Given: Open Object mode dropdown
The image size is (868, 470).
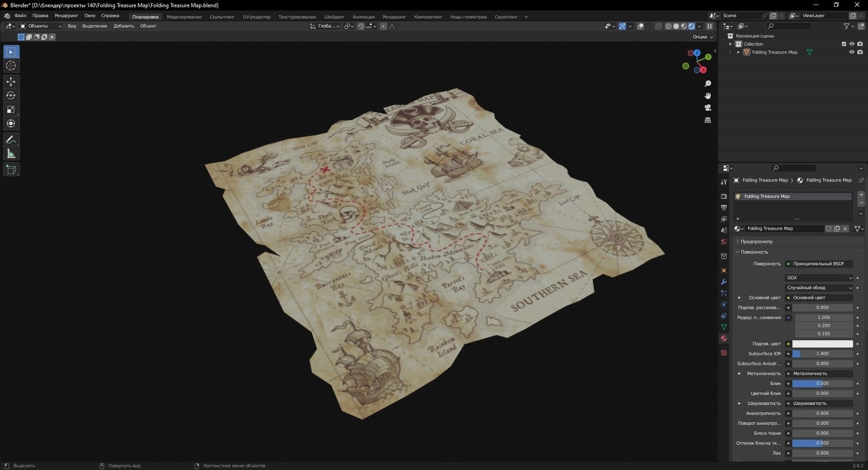Looking at the screenshot, I should coord(41,26).
